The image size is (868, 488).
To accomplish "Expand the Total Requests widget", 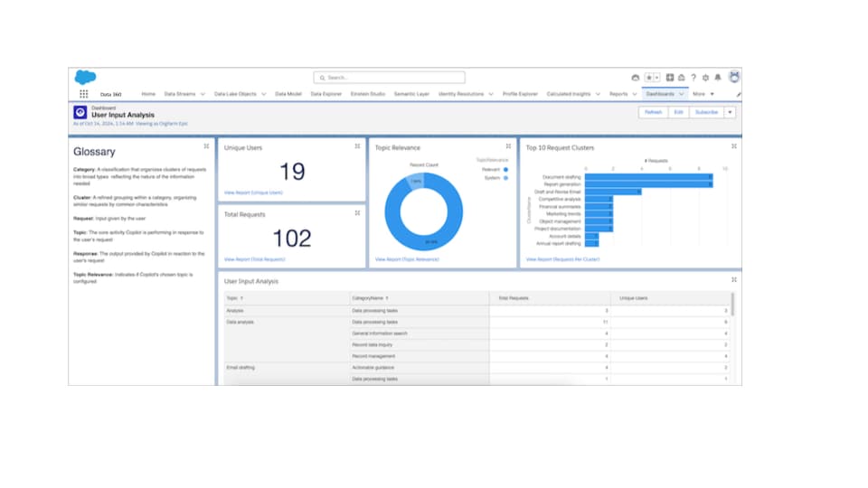I will click(x=358, y=213).
